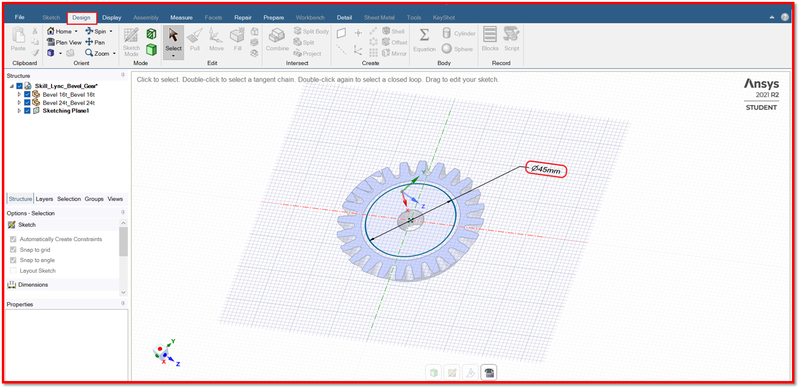Toggle Snap to grid checkbox

coord(13,250)
